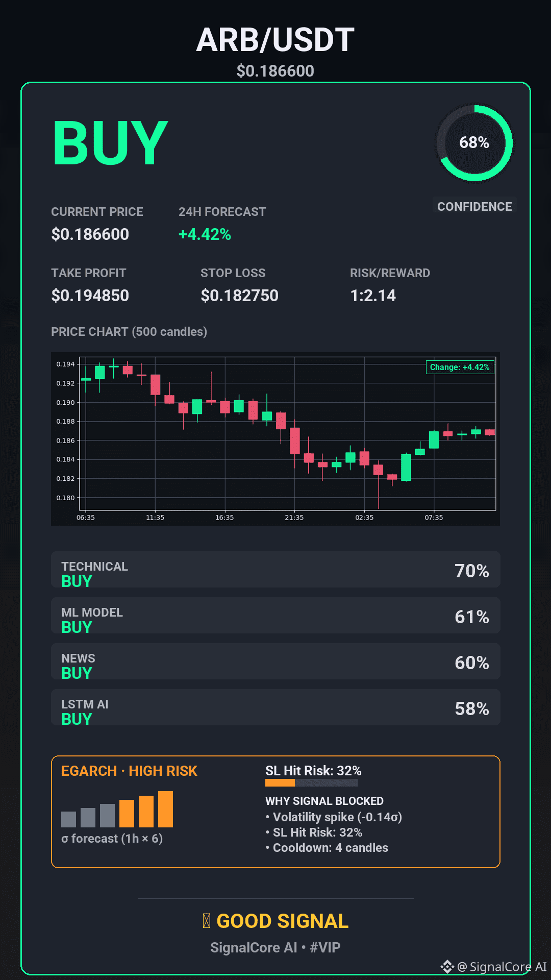The height and width of the screenshot is (980, 551).
Task: Click the tallest orange sigma forecast bar
Action: (x=165, y=809)
